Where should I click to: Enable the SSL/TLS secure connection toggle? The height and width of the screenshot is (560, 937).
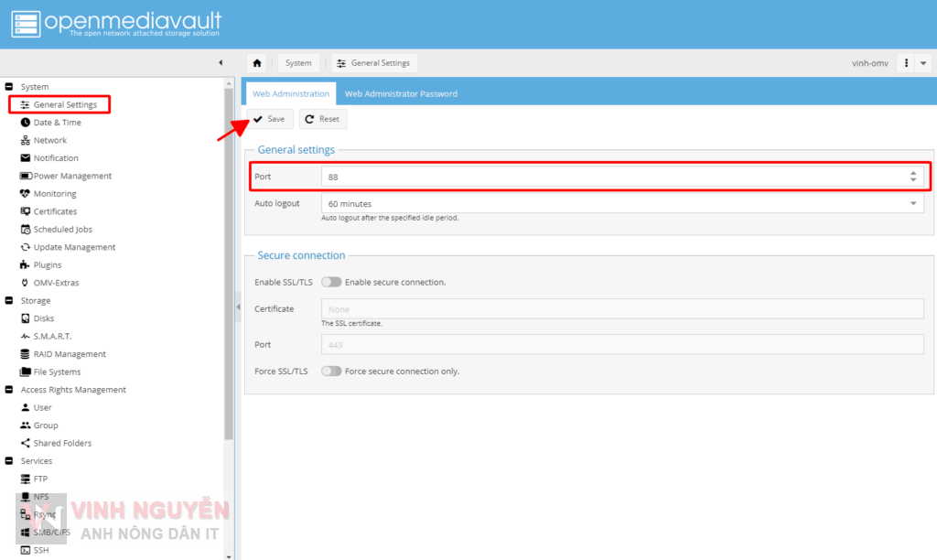coord(331,282)
